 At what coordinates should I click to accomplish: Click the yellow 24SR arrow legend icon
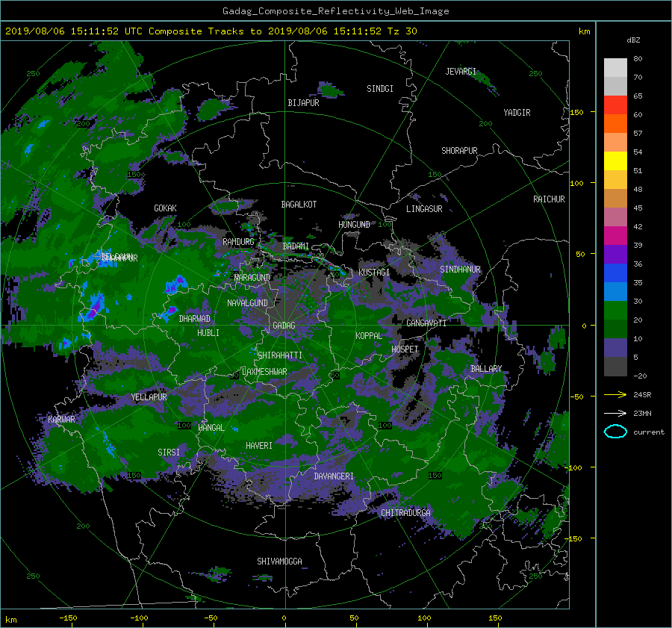(x=615, y=394)
